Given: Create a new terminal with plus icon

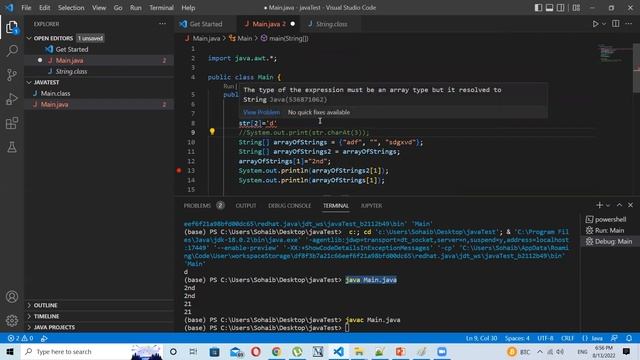Looking at the screenshot, I should coord(599,205).
